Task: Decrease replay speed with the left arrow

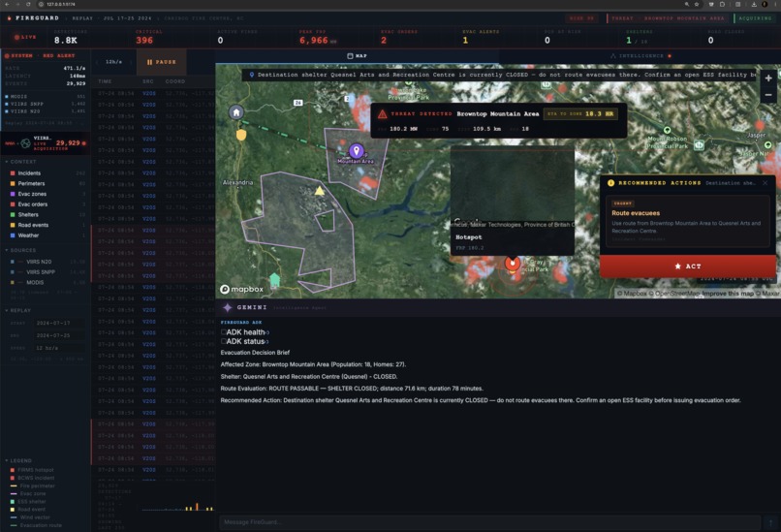Action: coord(97,62)
